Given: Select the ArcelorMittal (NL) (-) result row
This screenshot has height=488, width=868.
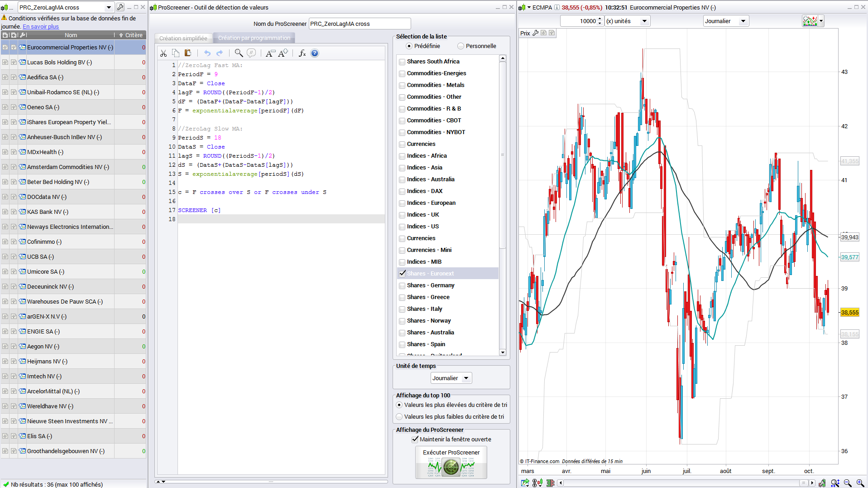Looking at the screenshot, I should (x=73, y=391).
